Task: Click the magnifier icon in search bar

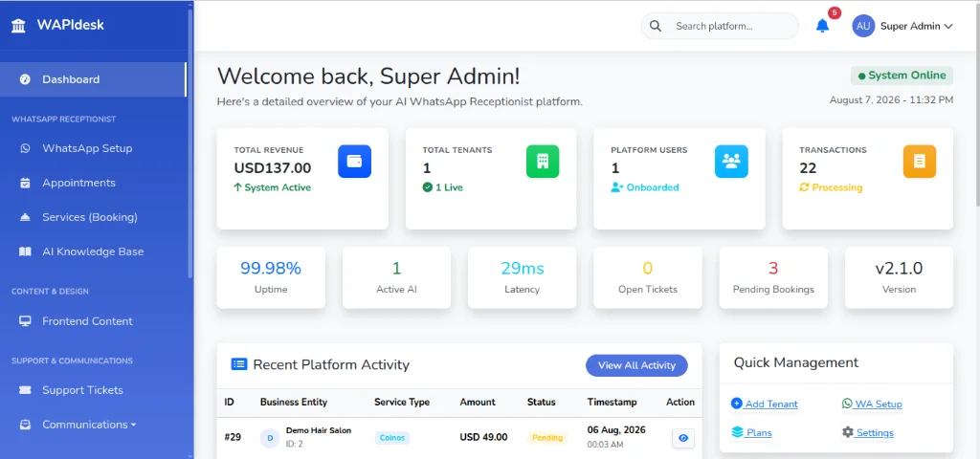Action: pyautogui.click(x=655, y=26)
